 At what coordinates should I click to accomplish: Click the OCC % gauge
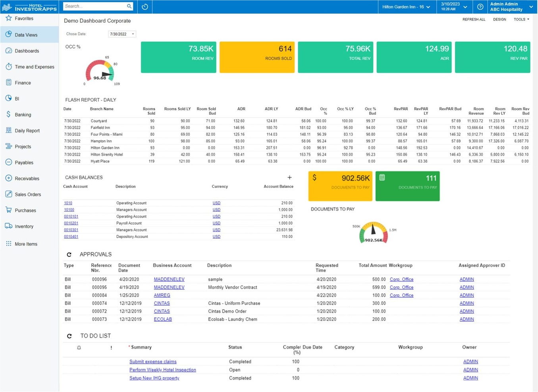click(100, 71)
